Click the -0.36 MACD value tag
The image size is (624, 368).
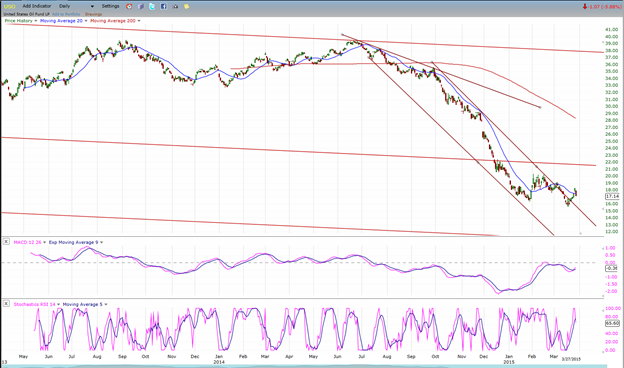tap(612, 269)
